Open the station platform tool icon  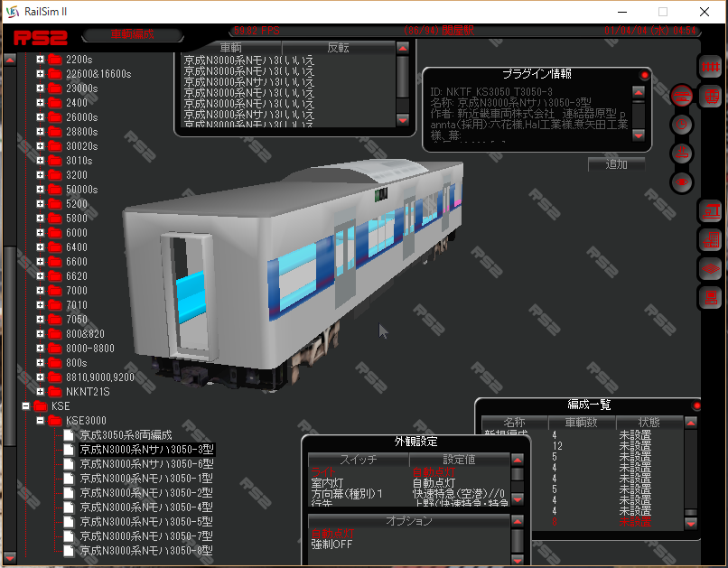click(710, 211)
